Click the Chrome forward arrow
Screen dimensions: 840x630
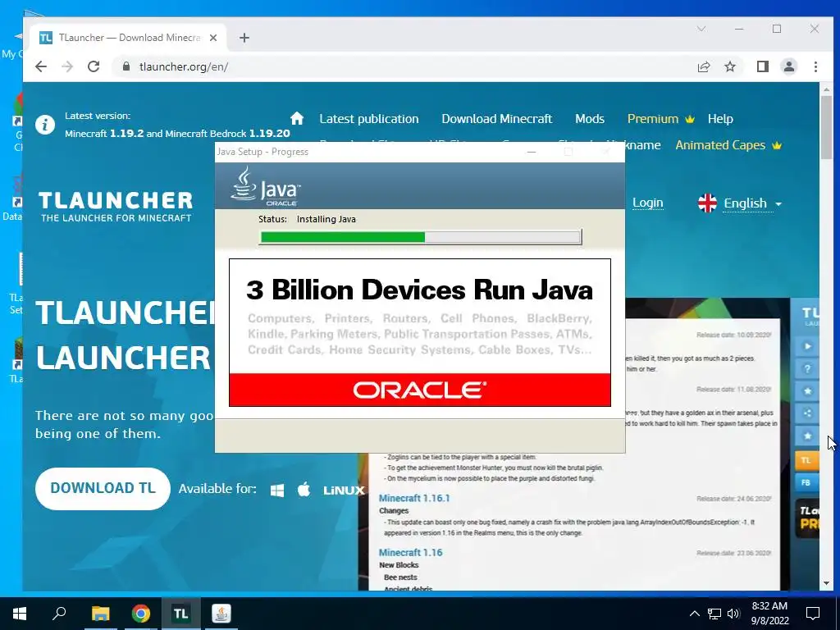pos(67,66)
